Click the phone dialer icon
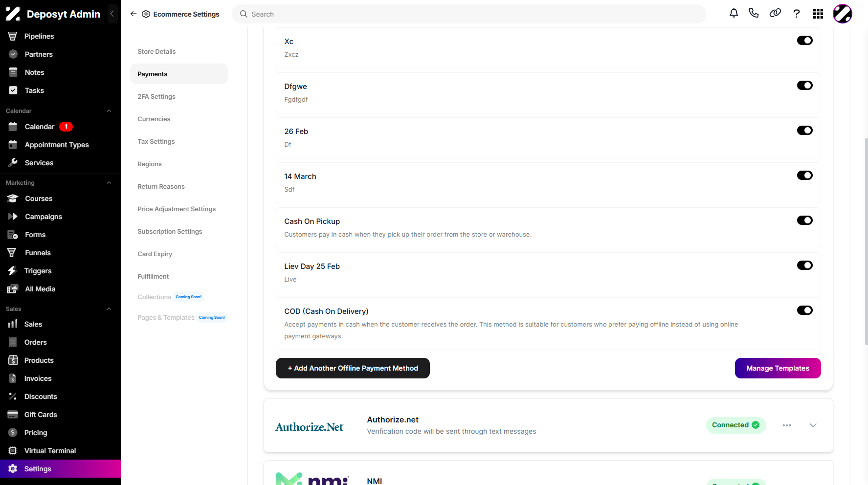The height and width of the screenshot is (485, 868). point(754,14)
